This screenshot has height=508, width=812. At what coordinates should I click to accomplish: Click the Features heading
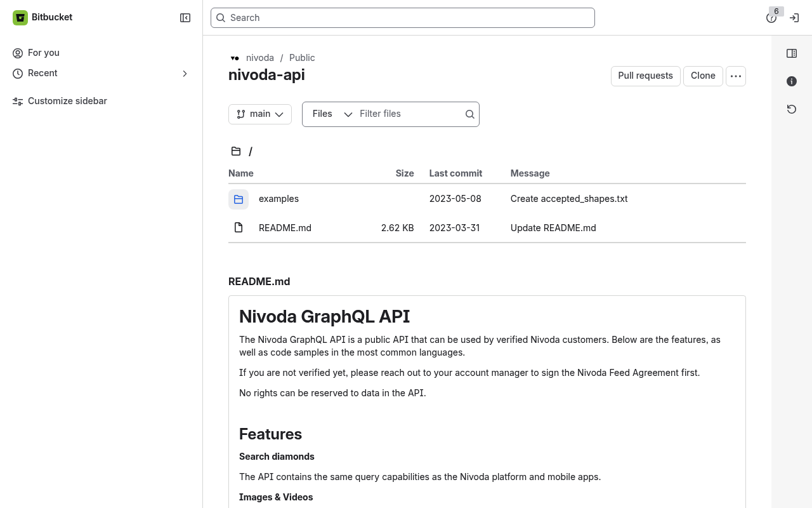click(x=270, y=434)
